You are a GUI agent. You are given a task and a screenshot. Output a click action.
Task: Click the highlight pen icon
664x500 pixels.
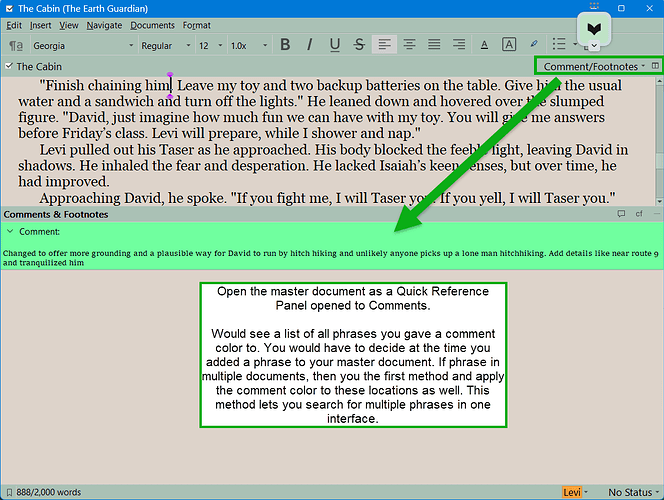pyautogui.click(x=534, y=45)
